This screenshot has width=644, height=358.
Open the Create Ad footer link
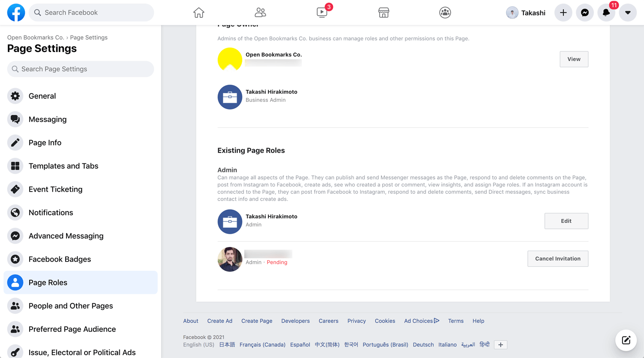click(x=220, y=321)
